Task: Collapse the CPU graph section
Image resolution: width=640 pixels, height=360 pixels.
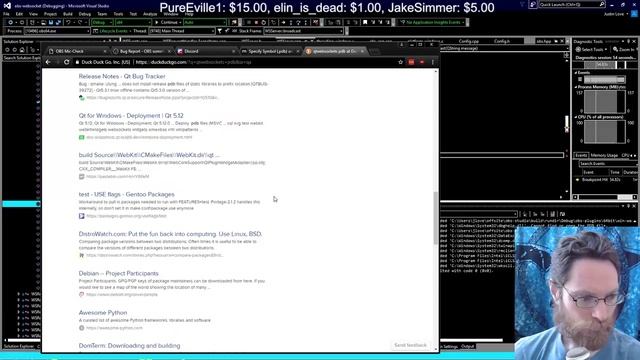Action: tap(576, 117)
